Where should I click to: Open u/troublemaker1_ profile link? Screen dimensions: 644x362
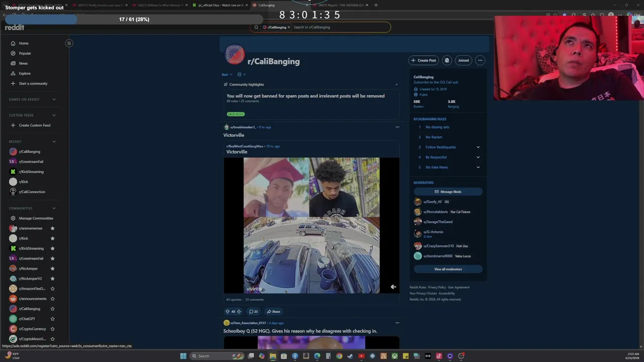pyautogui.click(x=243, y=127)
